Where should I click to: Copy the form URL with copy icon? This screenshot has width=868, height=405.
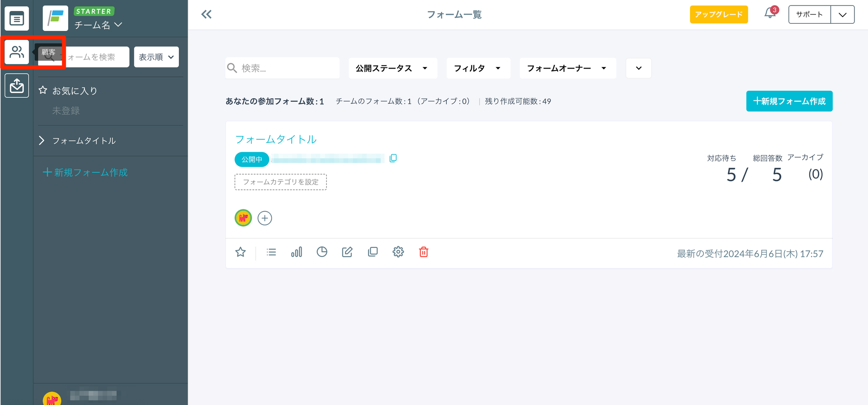pyautogui.click(x=393, y=158)
